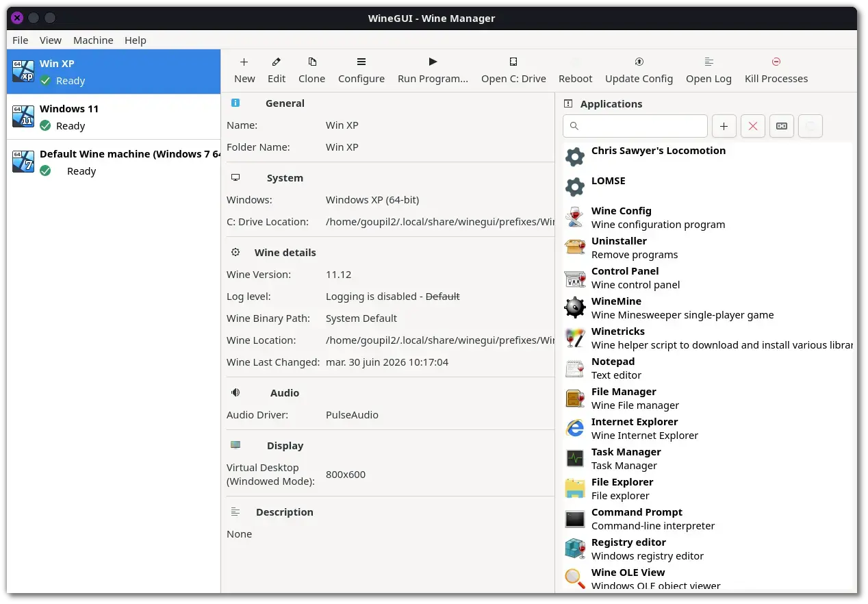Open Configure from the toolbar
The width and height of the screenshot is (868, 604).
[361, 71]
